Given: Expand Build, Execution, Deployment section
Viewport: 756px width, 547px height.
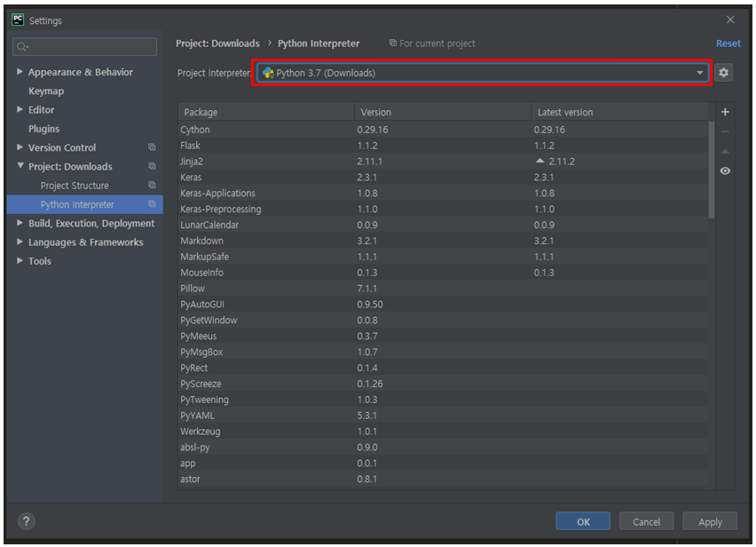Looking at the screenshot, I should pyautogui.click(x=20, y=223).
